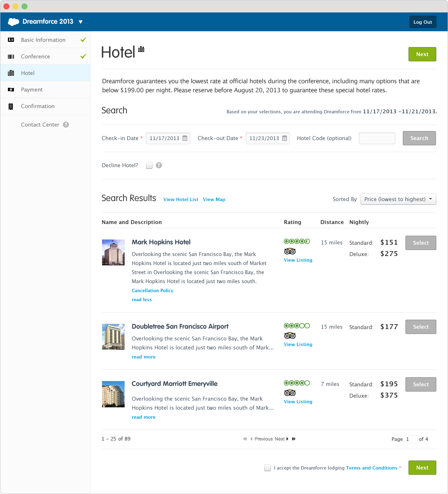Accept the Dreamforce lodging terms checkbox
The height and width of the screenshot is (494, 448).
pos(268,468)
